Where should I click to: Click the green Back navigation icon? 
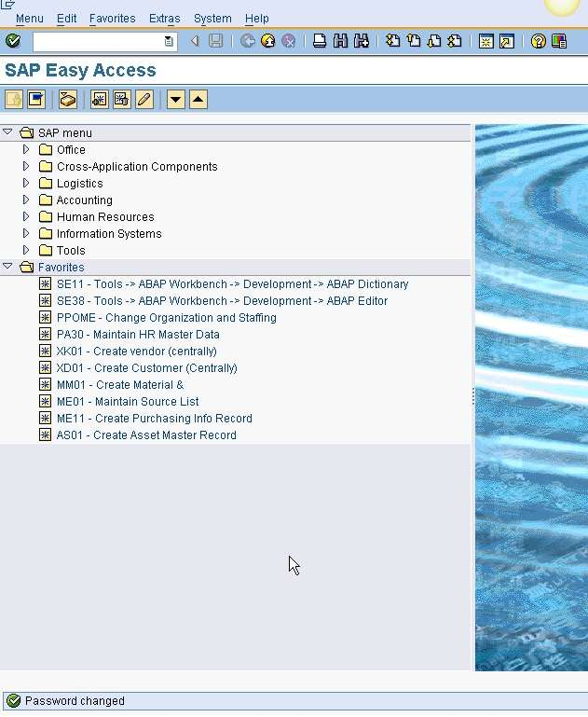248,41
